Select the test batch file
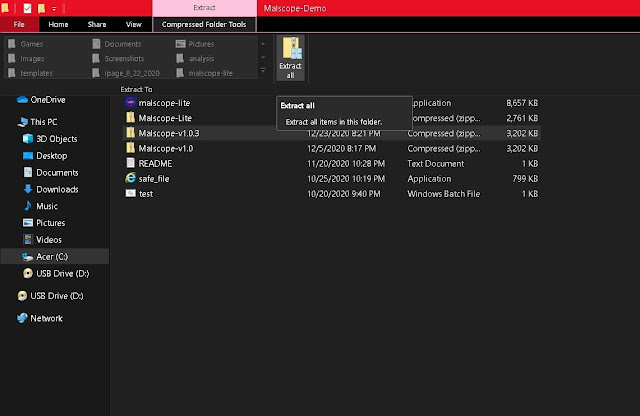The image size is (640, 416). 146,194
